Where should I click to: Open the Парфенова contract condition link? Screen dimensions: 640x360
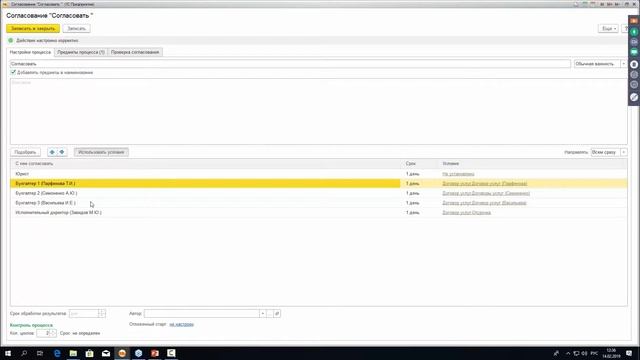(x=484, y=184)
